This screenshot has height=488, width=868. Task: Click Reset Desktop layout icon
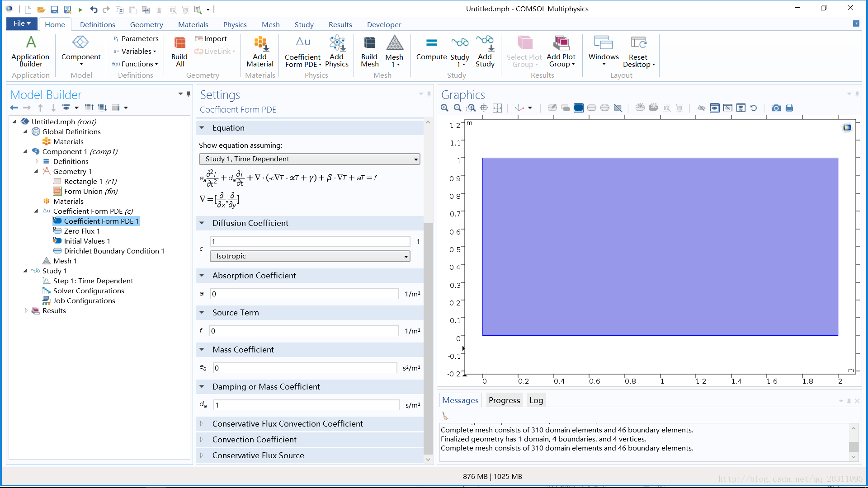point(638,42)
